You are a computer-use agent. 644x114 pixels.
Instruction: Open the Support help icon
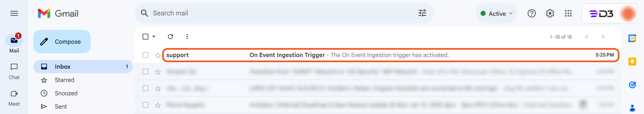(x=532, y=14)
